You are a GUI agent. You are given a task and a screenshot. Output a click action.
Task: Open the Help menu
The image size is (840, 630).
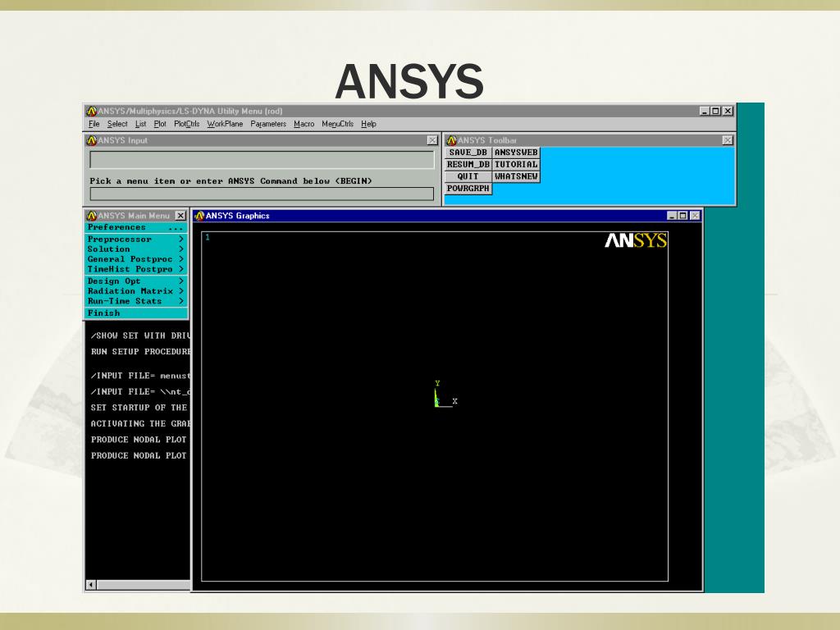pos(368,124)
